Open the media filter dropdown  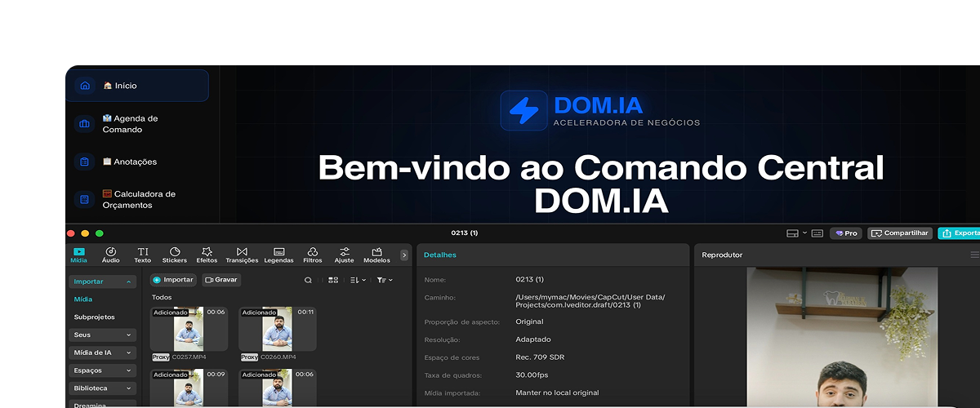point(384,280)
